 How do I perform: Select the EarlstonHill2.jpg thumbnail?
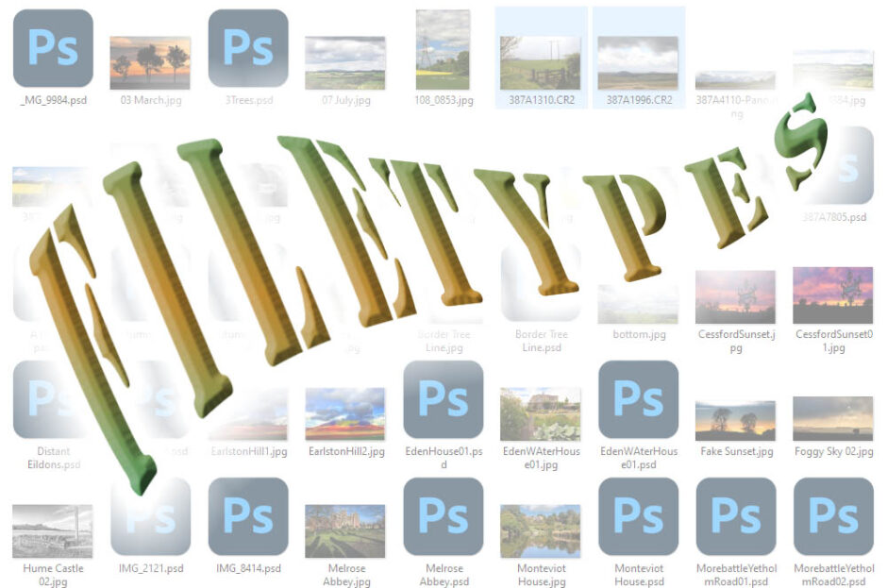click(x=345, y=413)
